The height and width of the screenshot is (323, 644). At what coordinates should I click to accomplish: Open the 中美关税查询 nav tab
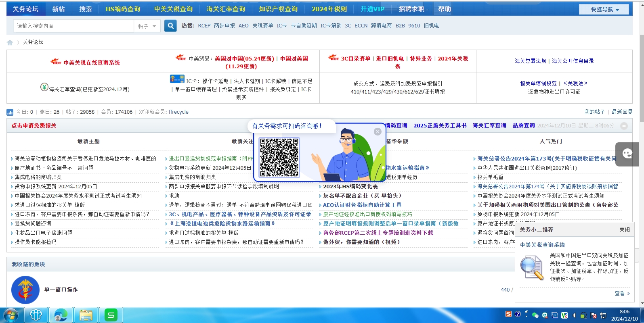click(174, 9)
